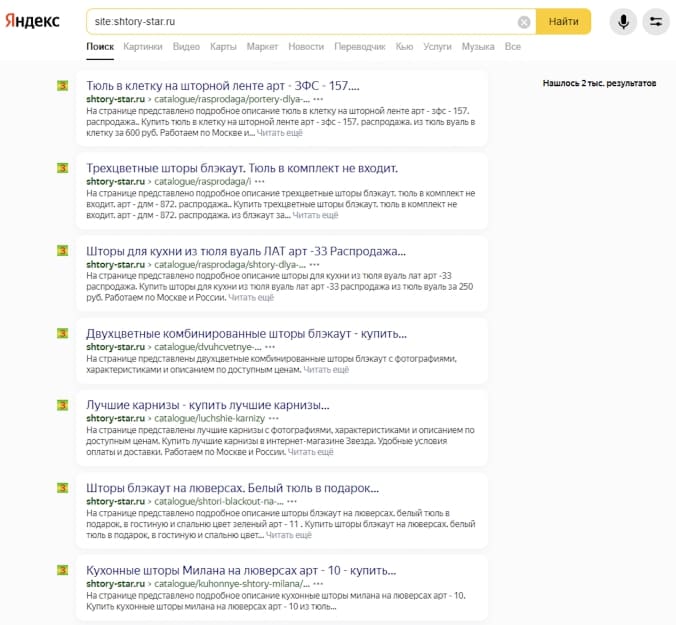Expand Читать ещё under Трехцветные шторы snippet

click(316, 215)
